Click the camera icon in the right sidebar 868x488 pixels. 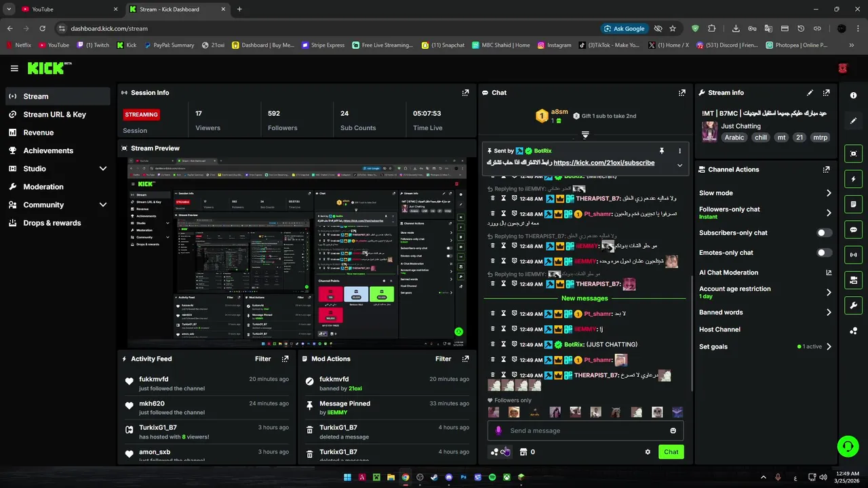click(x=853, y=280)
